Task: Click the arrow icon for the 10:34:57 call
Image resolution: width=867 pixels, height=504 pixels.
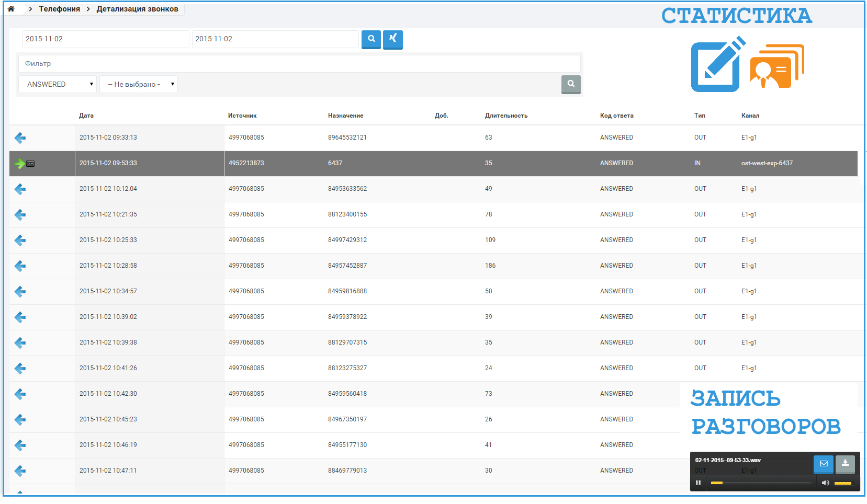Action: 20,292
